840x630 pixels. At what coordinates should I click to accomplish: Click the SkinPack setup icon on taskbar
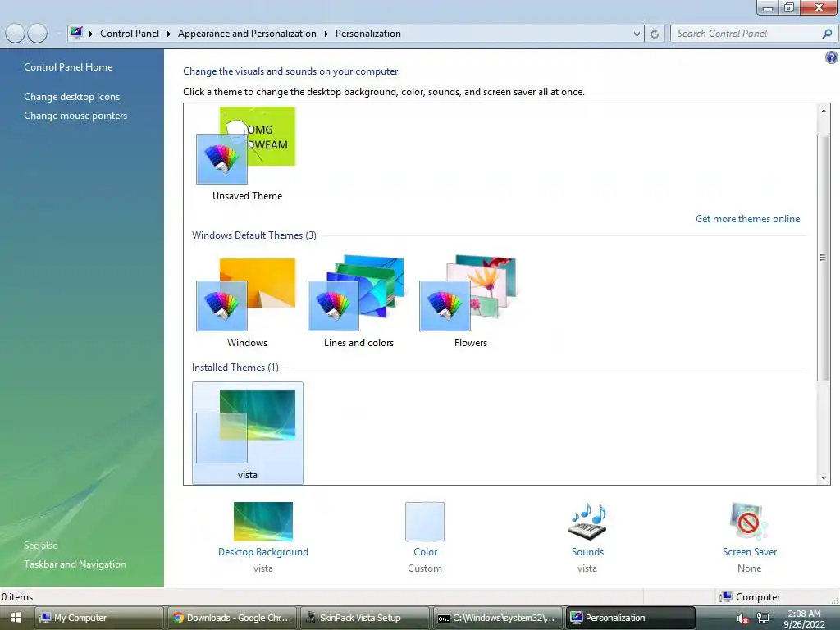(x=311, y=618)
